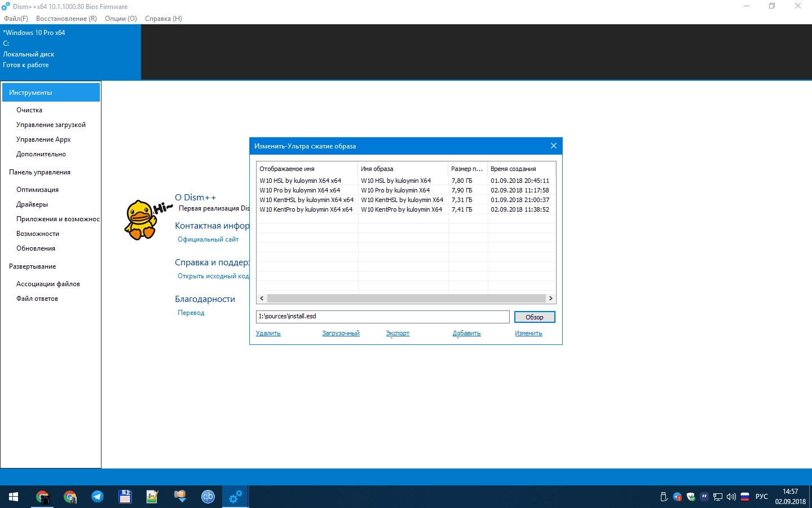
Task: Click the Russian flag tray icon
Action: (745, 497)
